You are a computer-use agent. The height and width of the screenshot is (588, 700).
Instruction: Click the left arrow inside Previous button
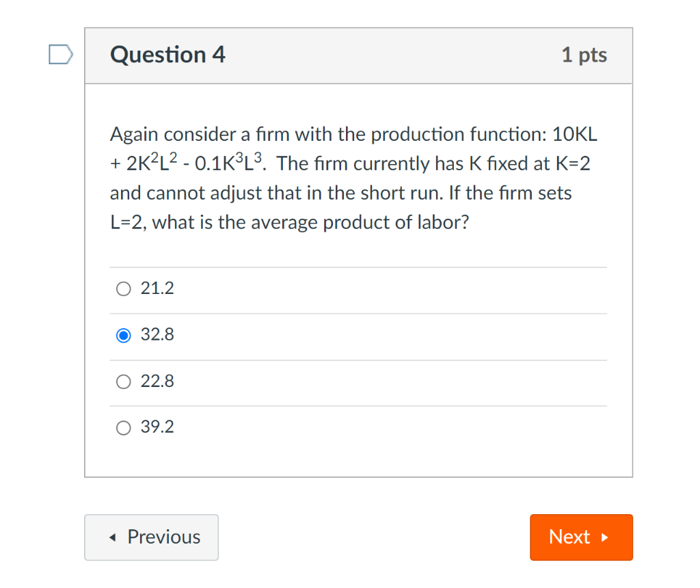coord(113,537)
